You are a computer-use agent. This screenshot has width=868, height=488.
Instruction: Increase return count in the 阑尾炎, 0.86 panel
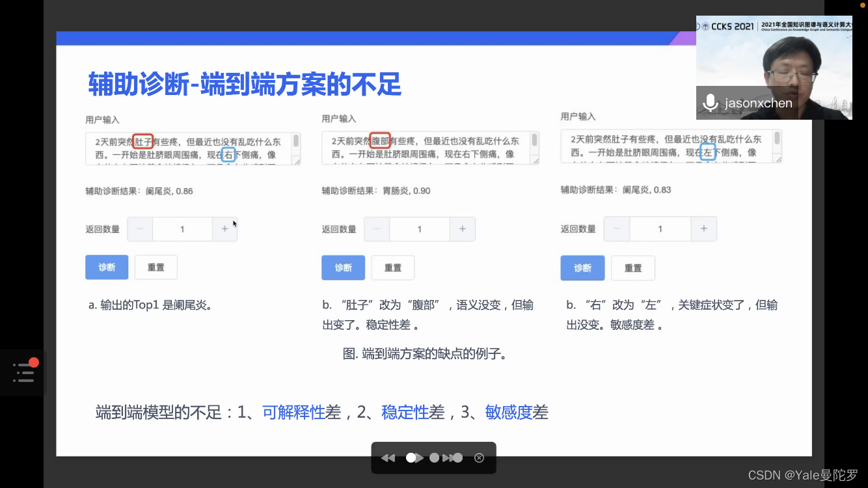[x=224, y=229]
